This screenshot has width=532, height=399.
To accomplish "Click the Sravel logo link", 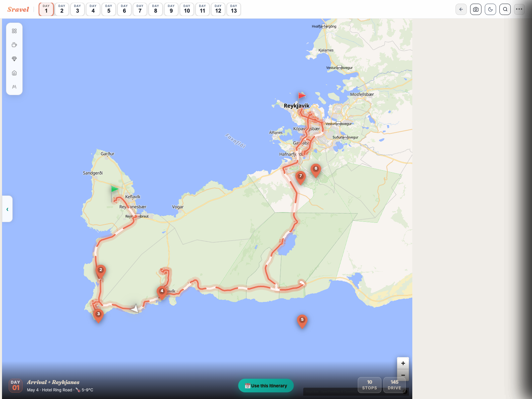I will 18,9.
